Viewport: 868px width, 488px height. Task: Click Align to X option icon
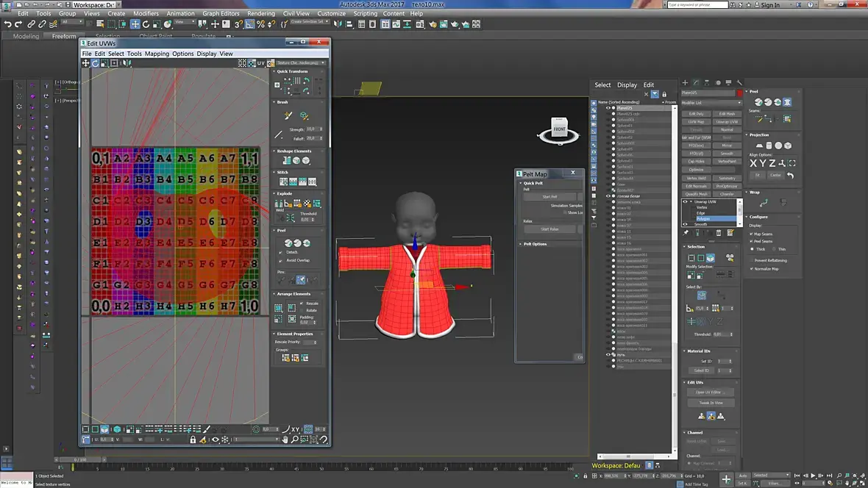[753, 163]
